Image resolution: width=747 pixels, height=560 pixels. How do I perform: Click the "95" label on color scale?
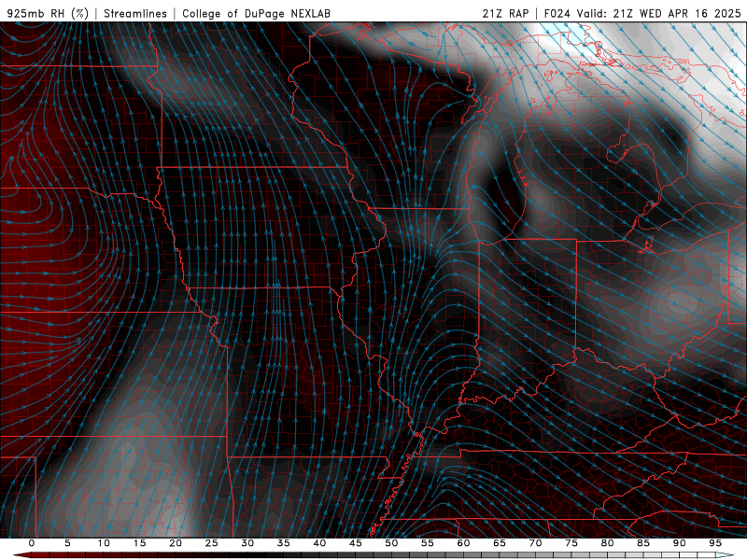(x=715, y=543)
